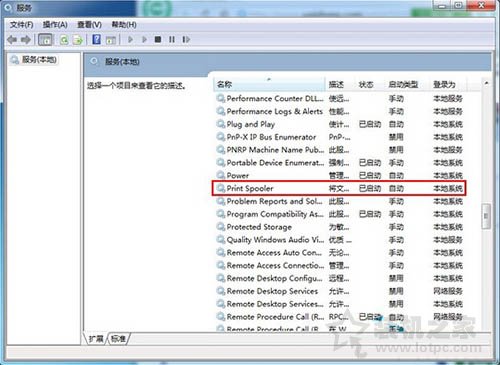Switch to the 扩展 tab

pos(96,339)
